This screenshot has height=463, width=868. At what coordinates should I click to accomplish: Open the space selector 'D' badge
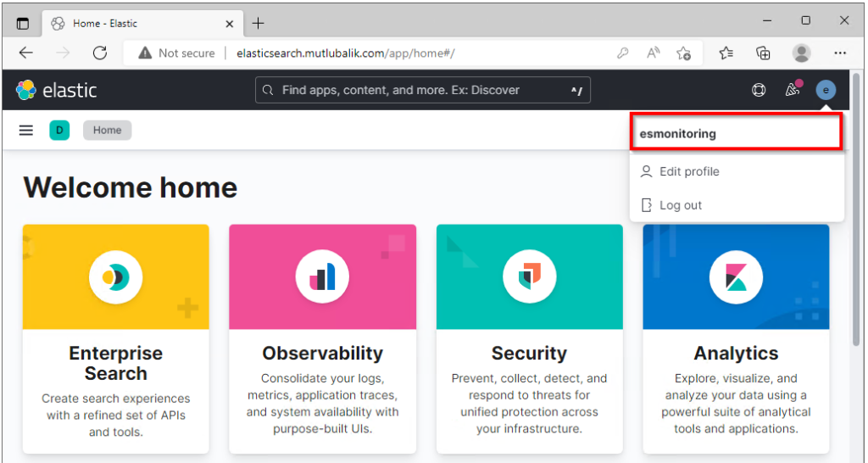[59, 130]
